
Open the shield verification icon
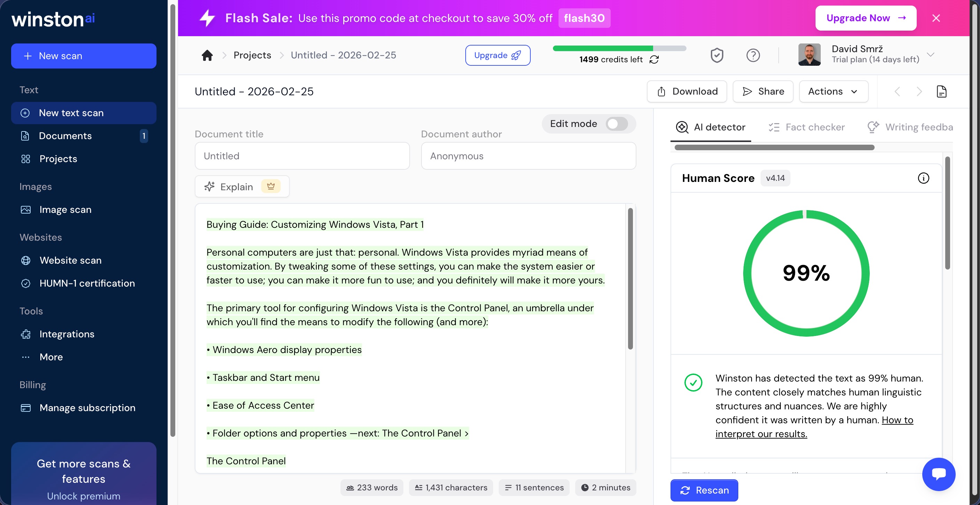tap(717, 55)
